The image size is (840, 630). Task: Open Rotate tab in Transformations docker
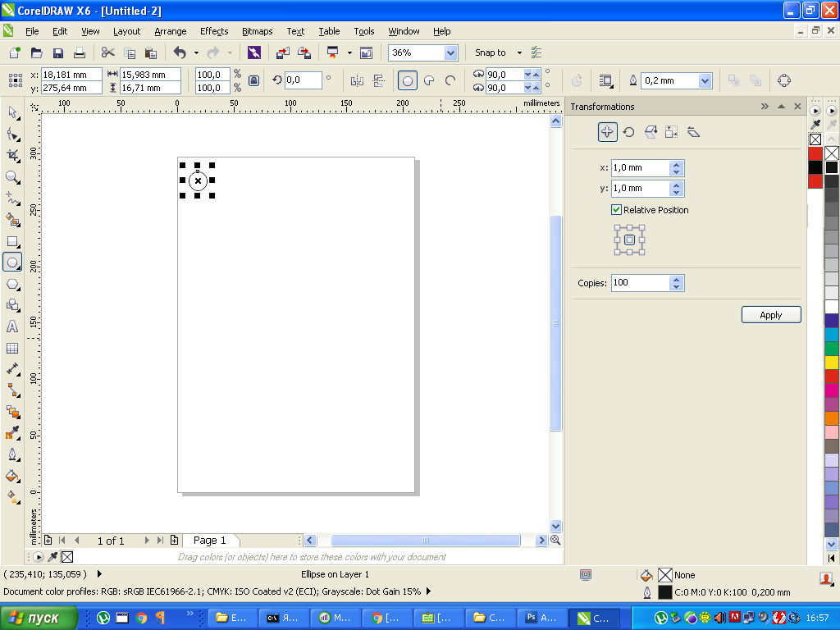629,132
